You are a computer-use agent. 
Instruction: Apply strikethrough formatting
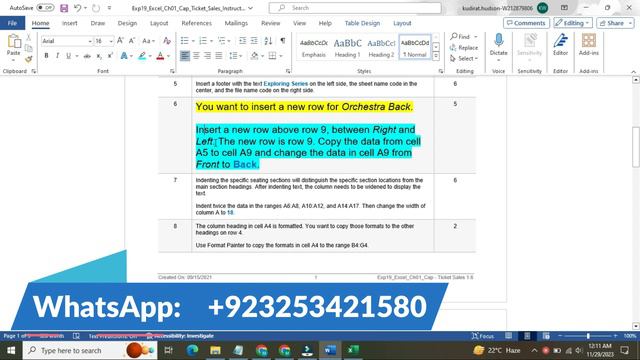[87, 56]
